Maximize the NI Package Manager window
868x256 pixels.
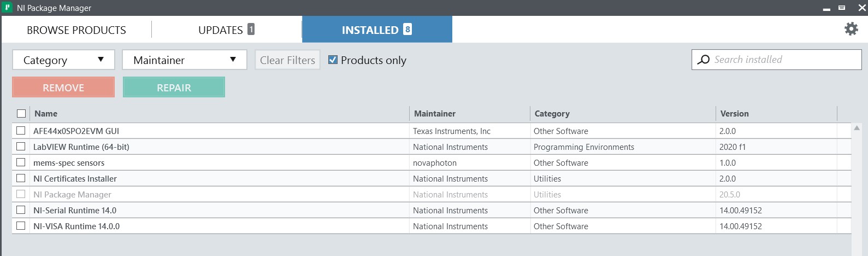842,8
